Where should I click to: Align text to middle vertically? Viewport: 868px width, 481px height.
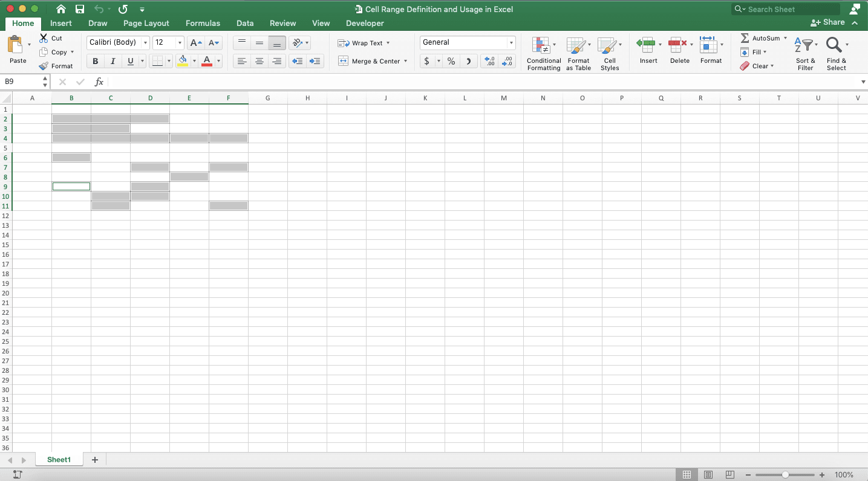(259, 43)
